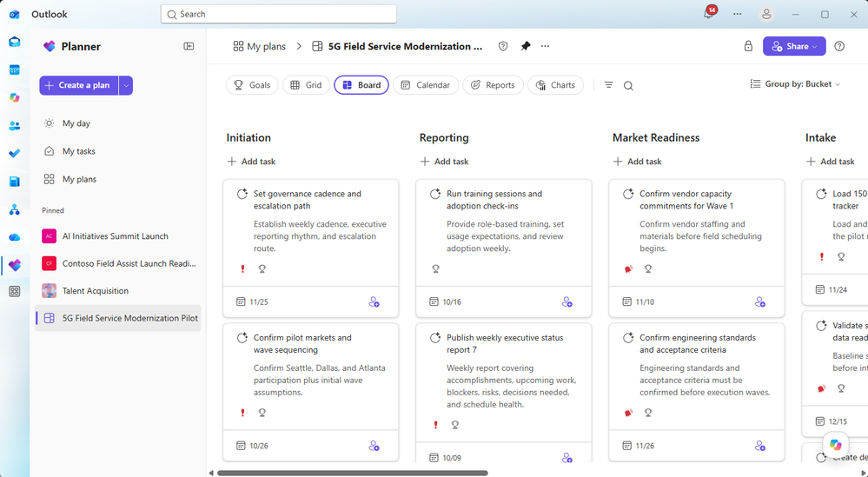Open People in the app rail

15,126
